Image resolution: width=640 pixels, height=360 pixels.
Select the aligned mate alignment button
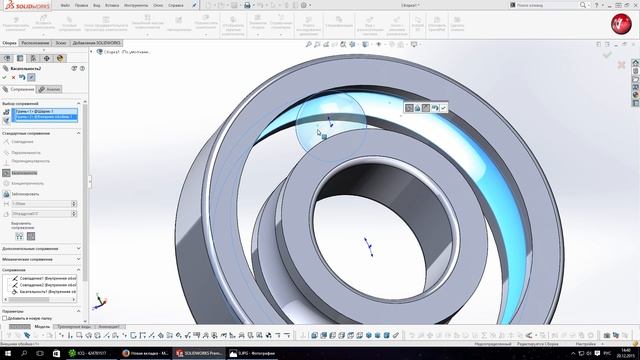[19, 236]
